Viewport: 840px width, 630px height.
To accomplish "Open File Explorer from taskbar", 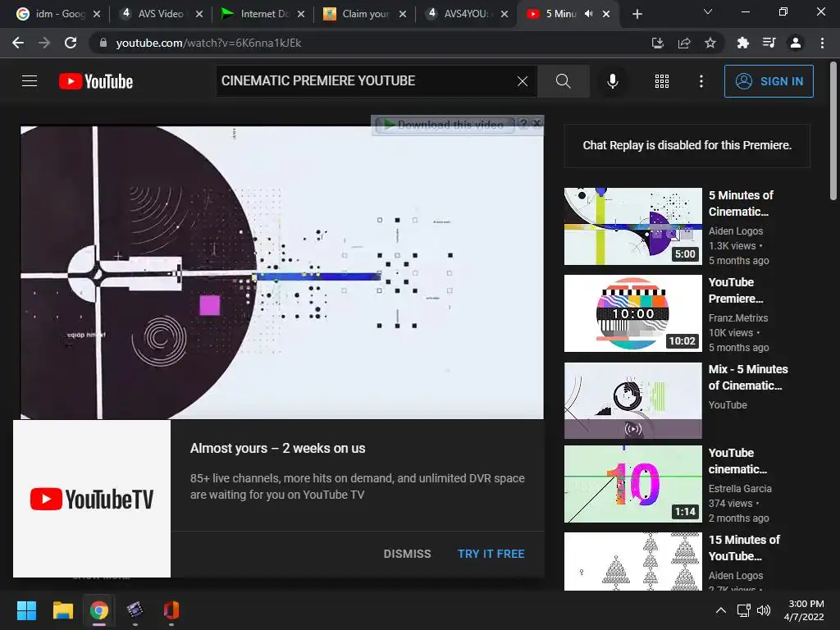I will [62, 610].
